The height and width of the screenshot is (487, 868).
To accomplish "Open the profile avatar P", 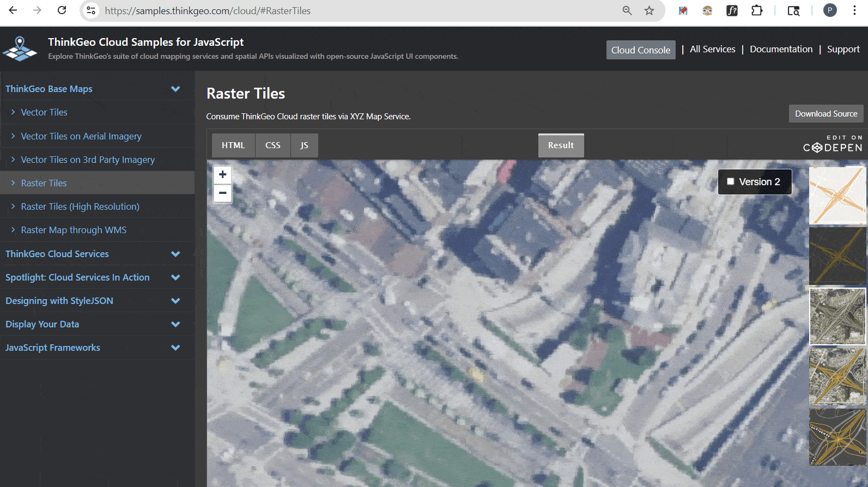I will [830, 10].
